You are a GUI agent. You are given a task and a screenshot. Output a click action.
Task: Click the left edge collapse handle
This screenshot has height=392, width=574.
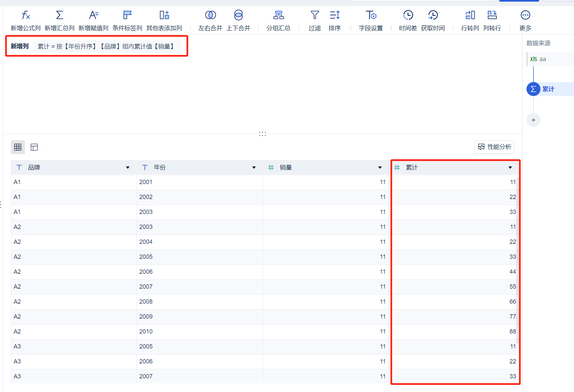click(x=1, y=205)
